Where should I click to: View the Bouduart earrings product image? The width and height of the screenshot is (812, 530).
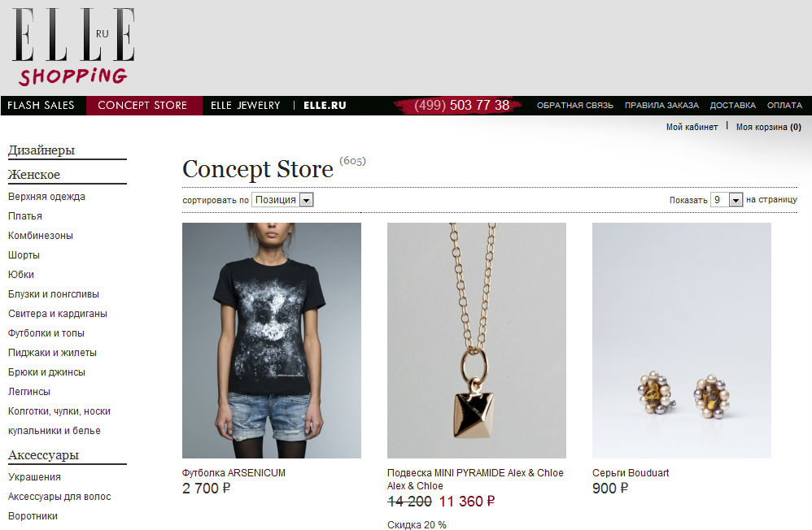(682, 340)
